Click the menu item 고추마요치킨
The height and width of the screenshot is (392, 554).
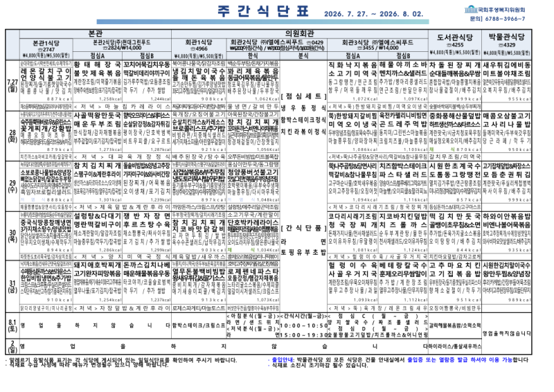pyautogui.click(x=455, y=265)
